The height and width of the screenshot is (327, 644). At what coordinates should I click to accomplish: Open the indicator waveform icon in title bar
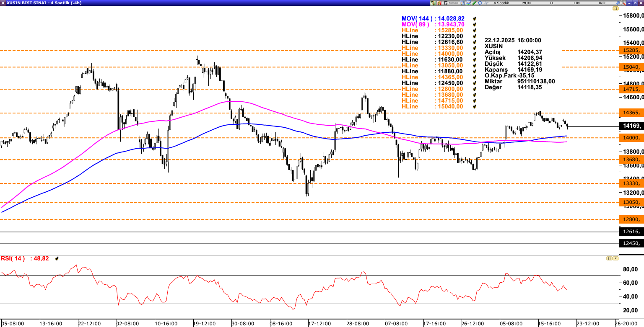pyautogui.click(x=486, y=3)
